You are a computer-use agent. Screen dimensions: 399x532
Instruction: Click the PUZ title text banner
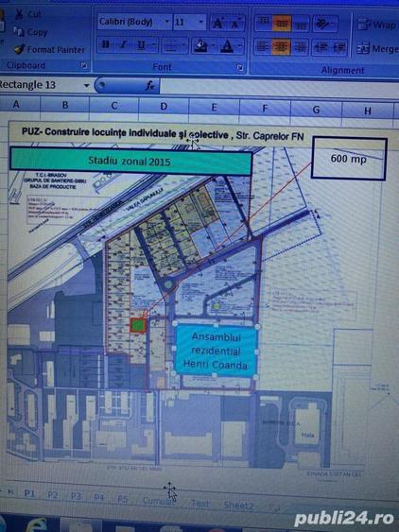163,132
